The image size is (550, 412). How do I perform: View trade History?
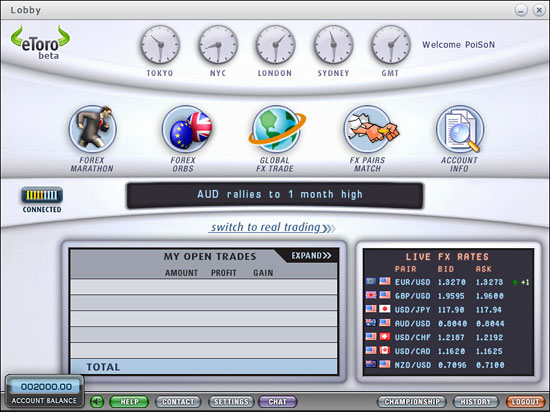(x=476, y=401)
